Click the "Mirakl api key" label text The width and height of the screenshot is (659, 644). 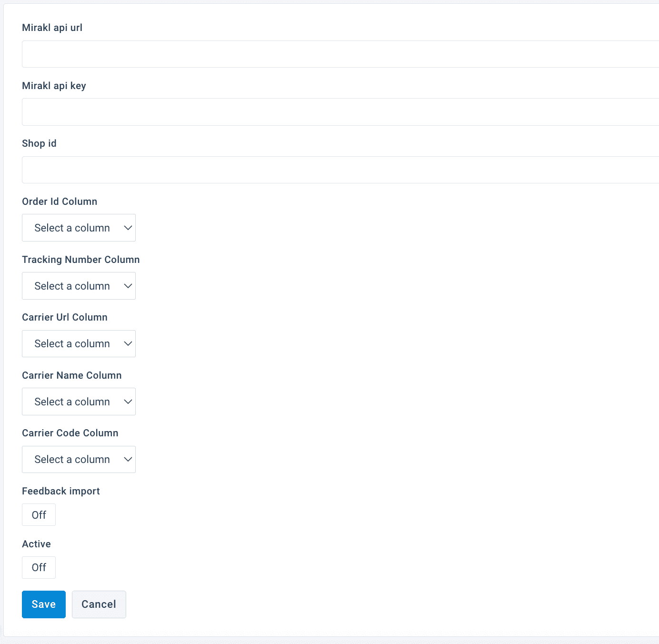point(54,86)
